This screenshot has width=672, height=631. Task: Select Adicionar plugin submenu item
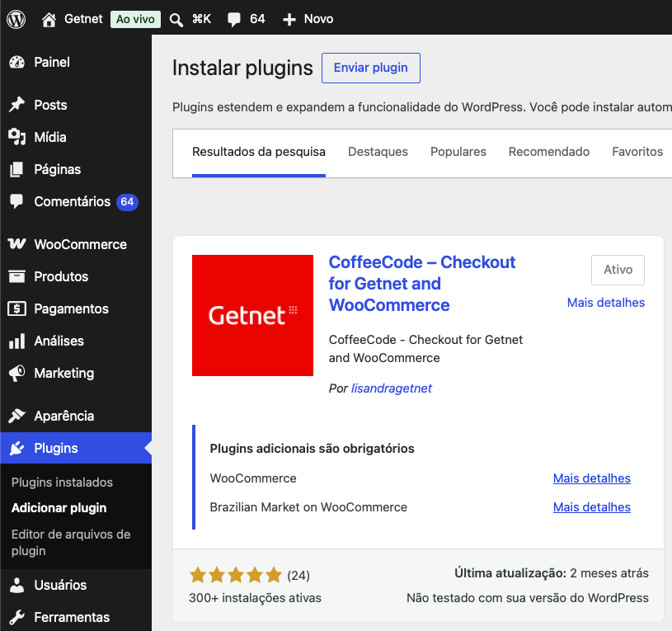(x=59, y=508)
